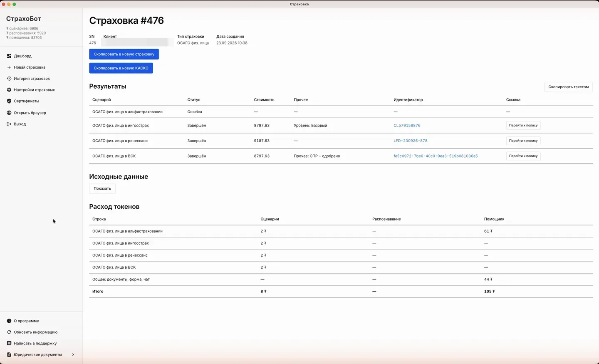The width and height of the screenshot is (599, 364).
Task: Click Перейти к полису for ингосстрах
Action: point(523,125)
